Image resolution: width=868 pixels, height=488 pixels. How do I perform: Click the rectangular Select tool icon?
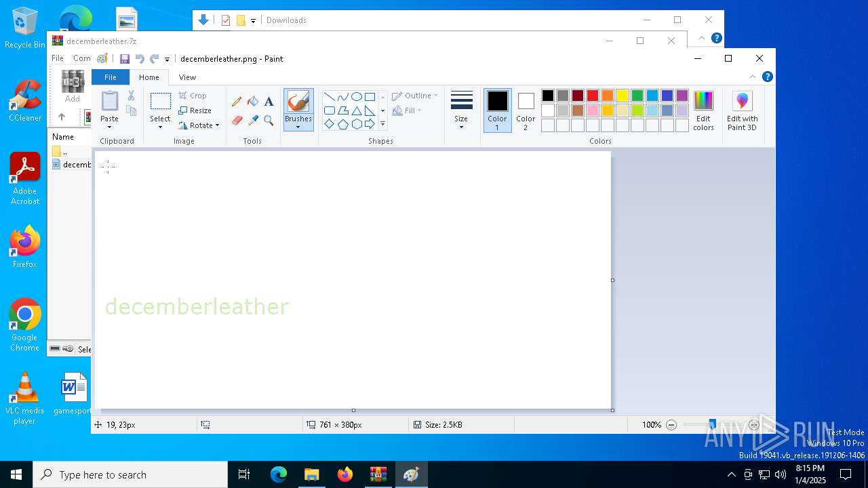pos(161,102)
